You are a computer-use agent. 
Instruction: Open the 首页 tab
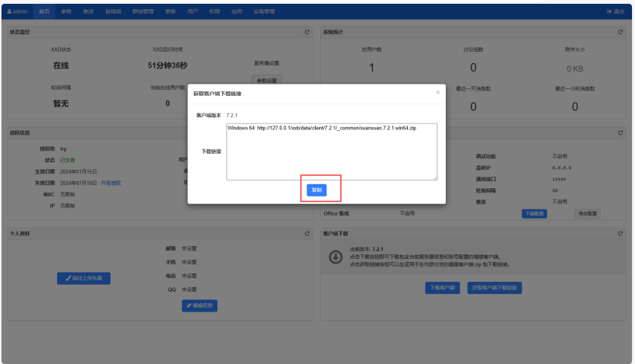pos(45,11)
